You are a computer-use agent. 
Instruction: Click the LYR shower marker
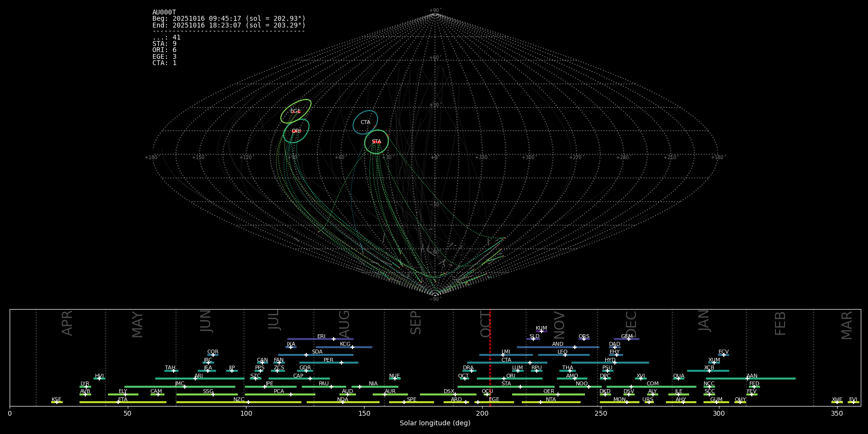[x=86, y=386]
